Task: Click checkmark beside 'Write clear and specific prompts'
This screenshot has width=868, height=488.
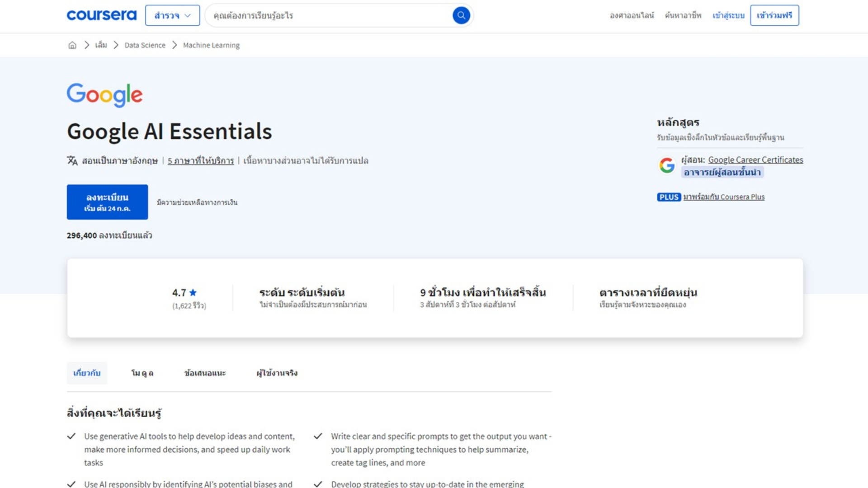Action: tap(318, 436)
